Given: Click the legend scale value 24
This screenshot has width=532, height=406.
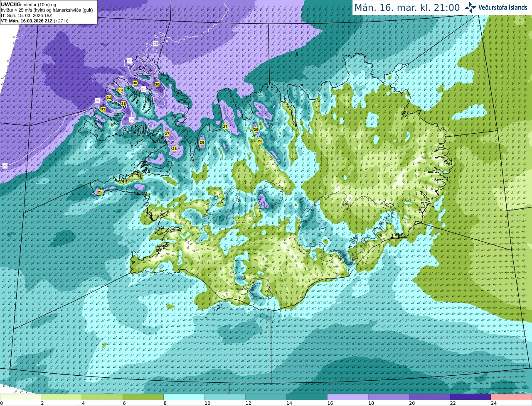Looking at the screenshot, I should coord(494,403).
